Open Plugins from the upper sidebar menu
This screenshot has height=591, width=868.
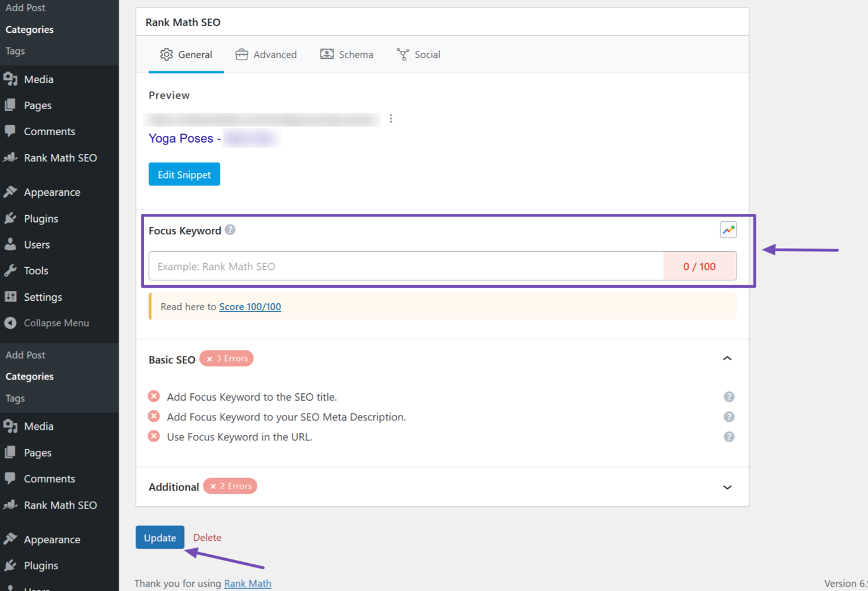point(41,218)
